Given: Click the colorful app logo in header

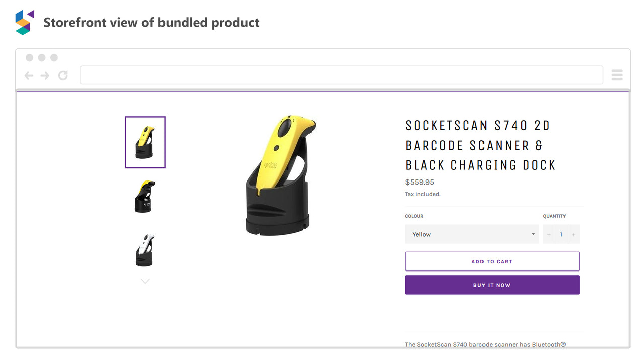Looking at the screenshot, I should point(24,21).
